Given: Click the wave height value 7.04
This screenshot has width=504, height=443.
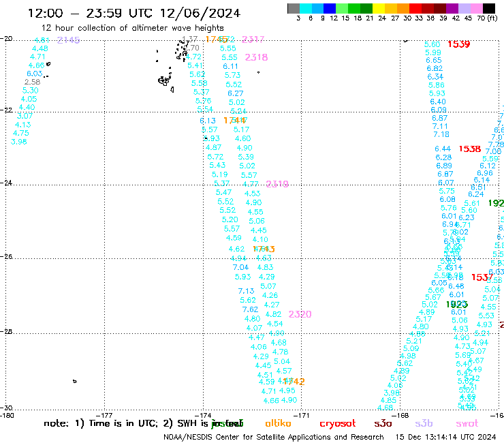Looking at the screenshot, I should tap(240, 267).
